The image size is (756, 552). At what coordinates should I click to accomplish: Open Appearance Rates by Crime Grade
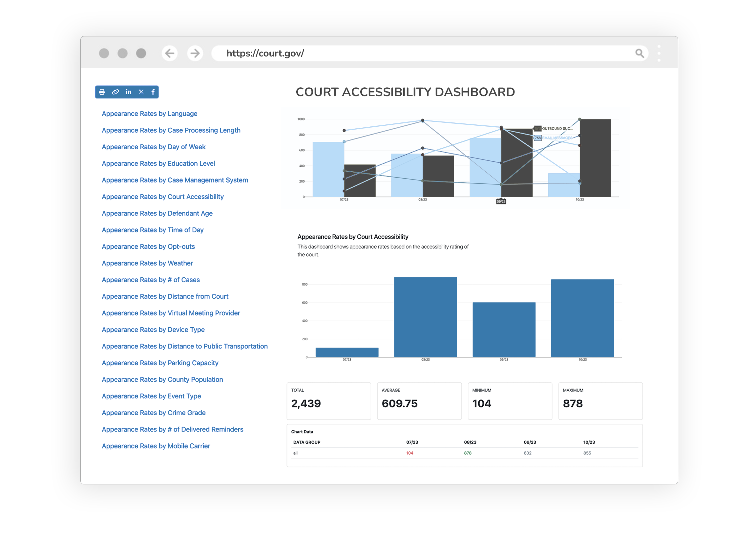154,413
